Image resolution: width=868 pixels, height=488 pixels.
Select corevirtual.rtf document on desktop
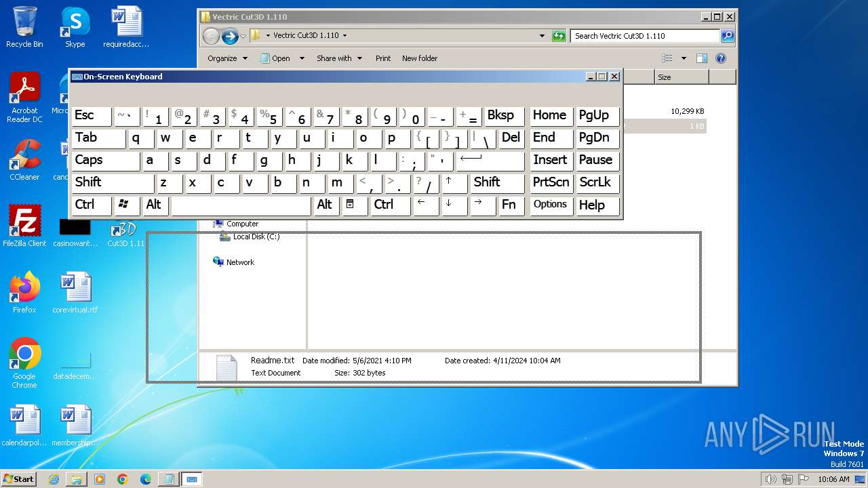[x=75, y=293]
